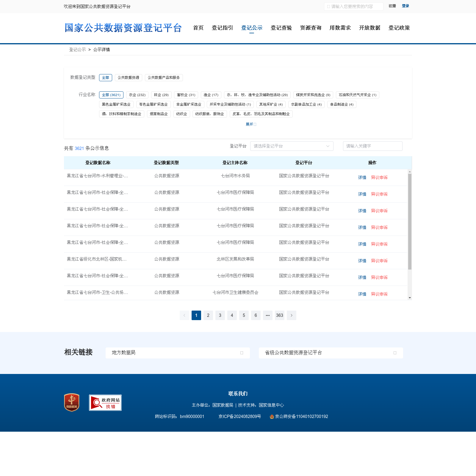The image size is (476, 476).
Task: Select the 公共数据资源 type filter
Action: (128, 78)
